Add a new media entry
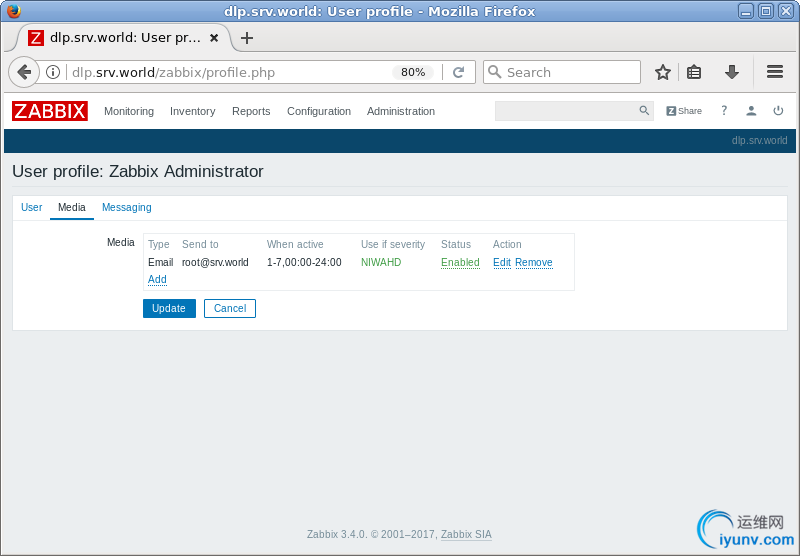The width and height of the screenshot is (800, 556). tap(157, 280)
